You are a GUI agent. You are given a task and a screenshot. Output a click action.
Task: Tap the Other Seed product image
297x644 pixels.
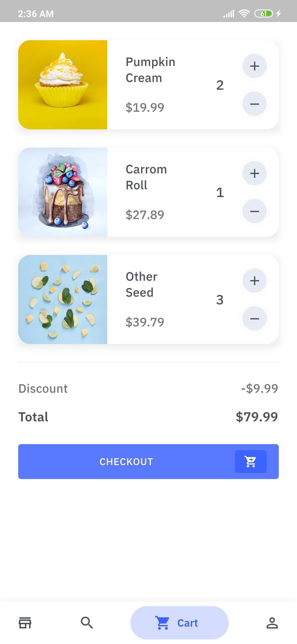[x=63, y=299]
